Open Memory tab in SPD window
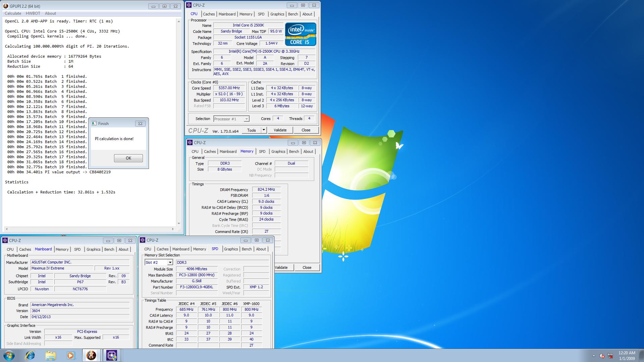 tap(200, 249)
